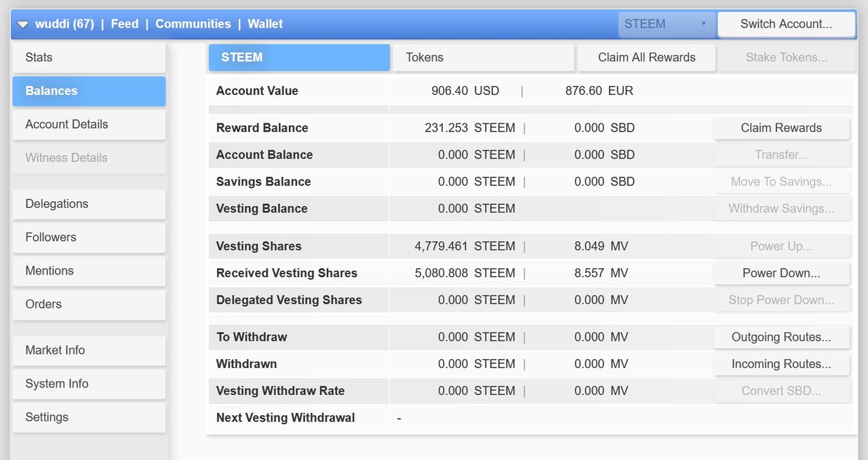This screenshot has height=460, width=868.
Task: Open Outgoing Routes dialog
Action: coord(781,337)
